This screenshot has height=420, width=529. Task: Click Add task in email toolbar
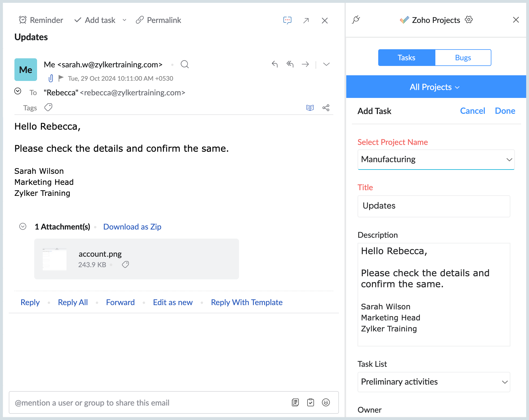coord(95,20)
